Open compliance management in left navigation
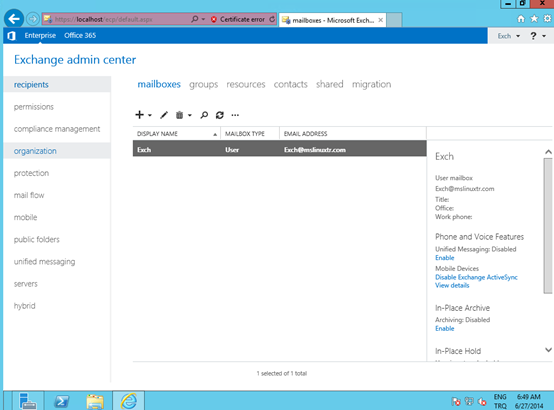 (x=57, y=129)
